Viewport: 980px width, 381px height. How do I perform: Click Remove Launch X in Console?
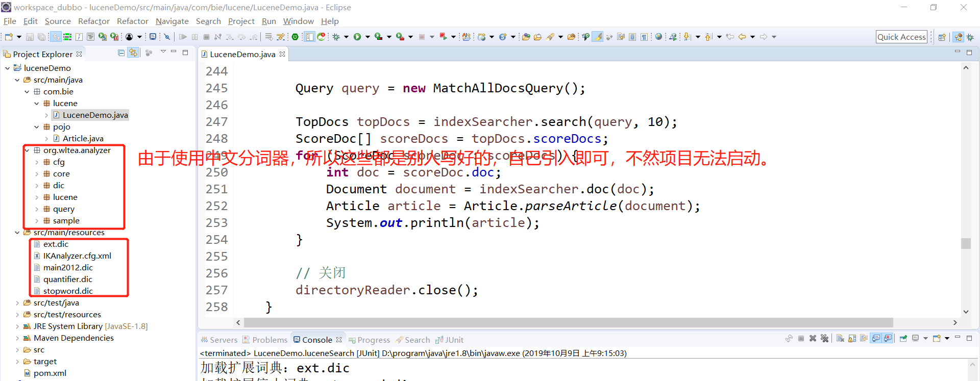(x=813, y=338)
